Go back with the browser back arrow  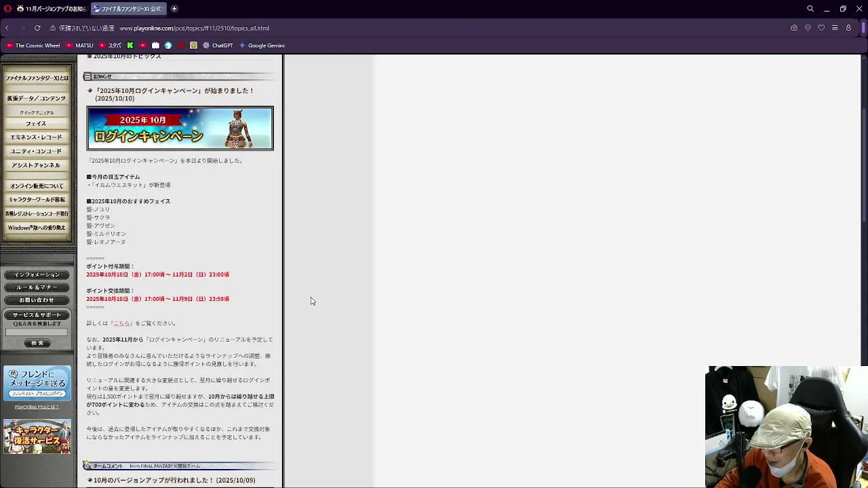(x=7, y=28)
